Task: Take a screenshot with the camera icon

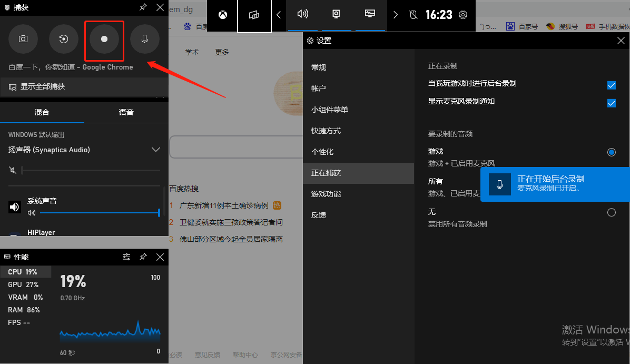Action: [23, 38]
